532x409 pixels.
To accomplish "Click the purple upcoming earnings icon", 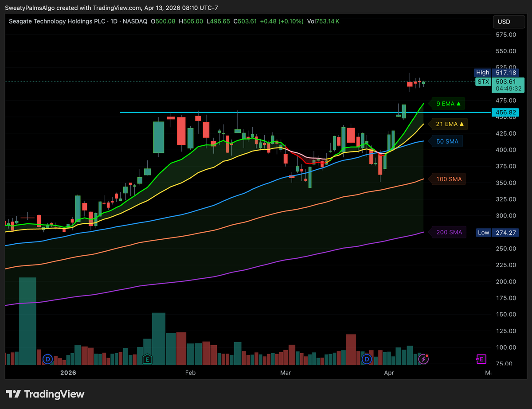I will point(481,359).
